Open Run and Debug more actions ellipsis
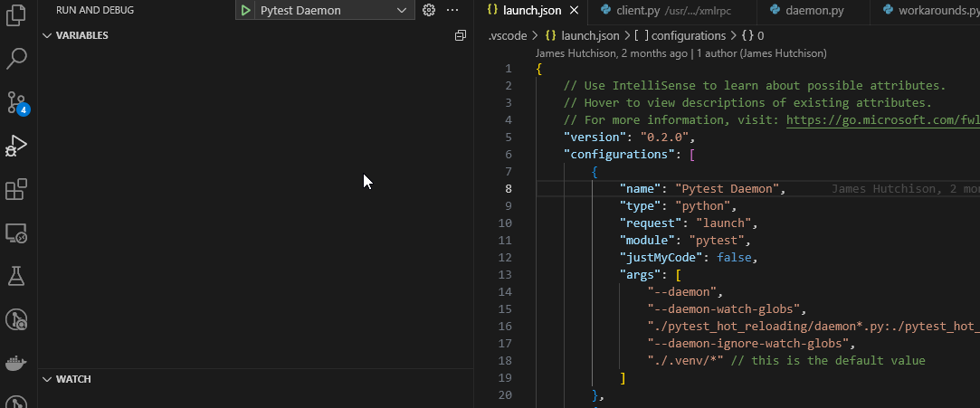980x408 pixels. [x=452, y=10]
